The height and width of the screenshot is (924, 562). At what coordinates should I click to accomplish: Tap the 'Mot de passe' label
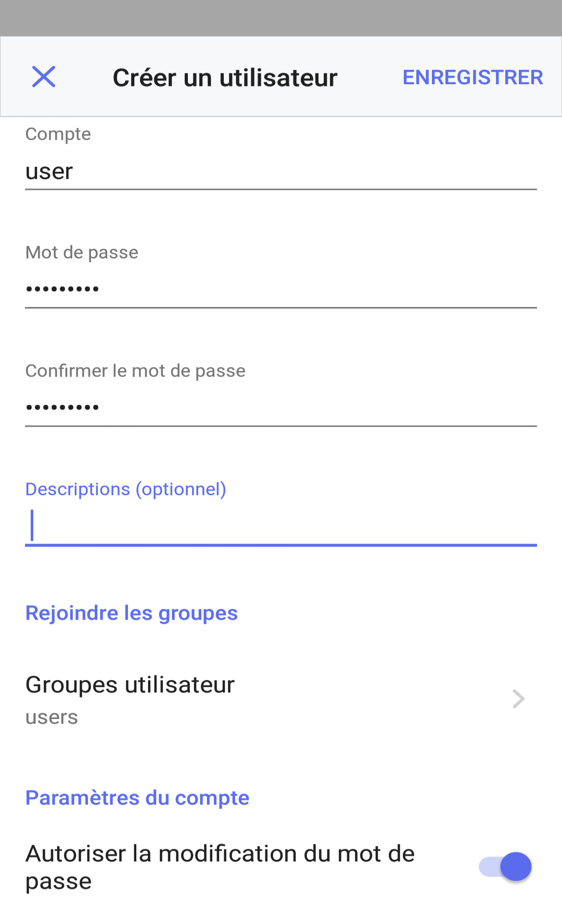click(x=82, y=252)
